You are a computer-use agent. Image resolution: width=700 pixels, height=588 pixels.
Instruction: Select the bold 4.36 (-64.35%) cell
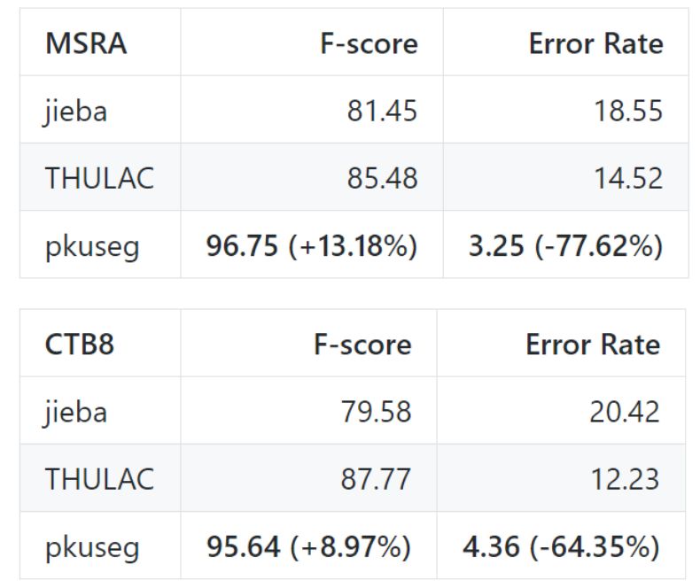561,546
